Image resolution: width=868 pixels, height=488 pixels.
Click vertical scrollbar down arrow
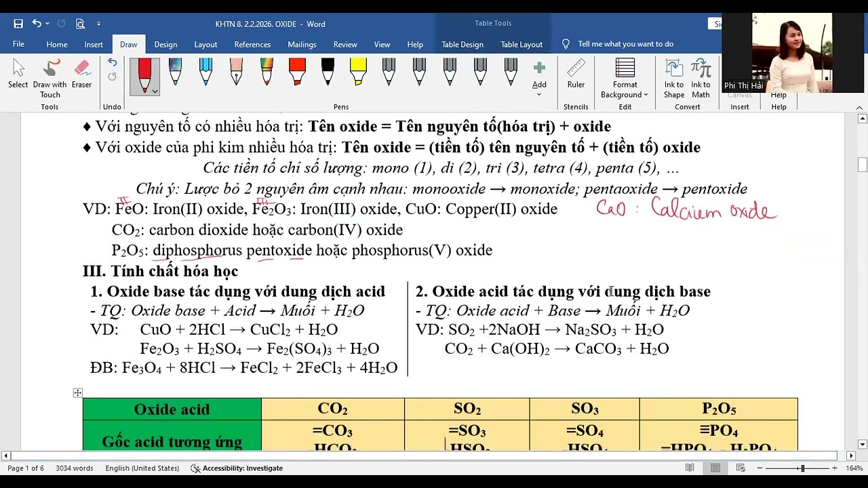(x=863, y=445)
